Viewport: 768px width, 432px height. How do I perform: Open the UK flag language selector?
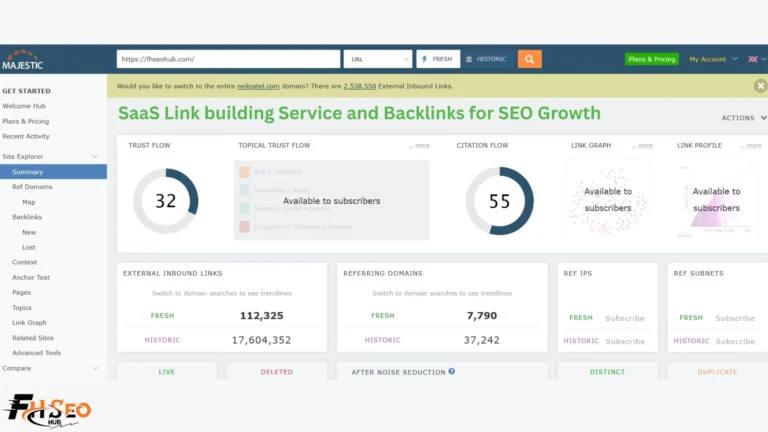pyautogui.click(x=756, y=59)
